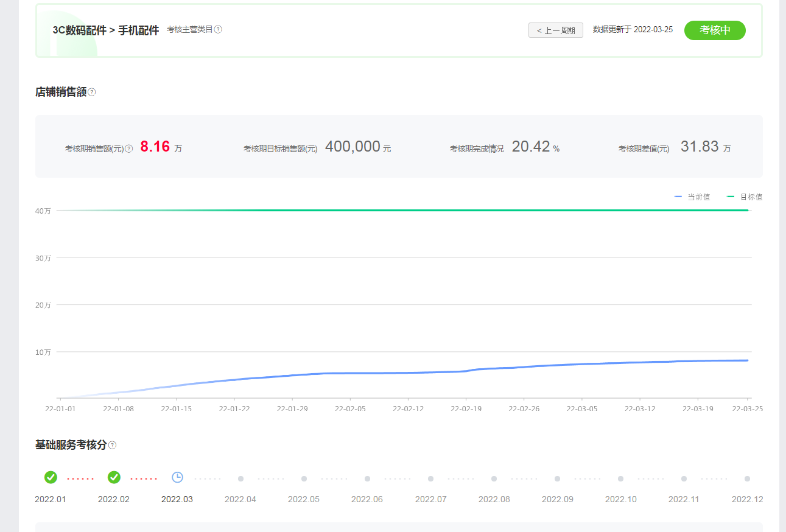786x532 pixels.
Task: Select the 2022.06 timeline dot
Action: [x=367, y=478]
